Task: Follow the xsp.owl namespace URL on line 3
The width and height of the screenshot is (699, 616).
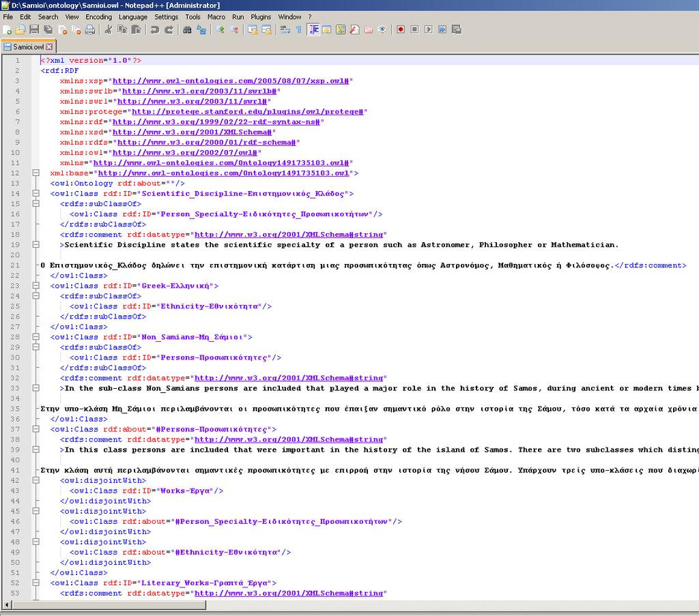Action: click(231, 80)
